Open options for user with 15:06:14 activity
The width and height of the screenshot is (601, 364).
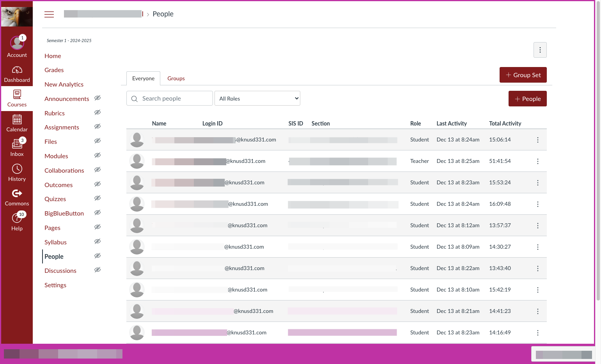(x=537, y=140)
